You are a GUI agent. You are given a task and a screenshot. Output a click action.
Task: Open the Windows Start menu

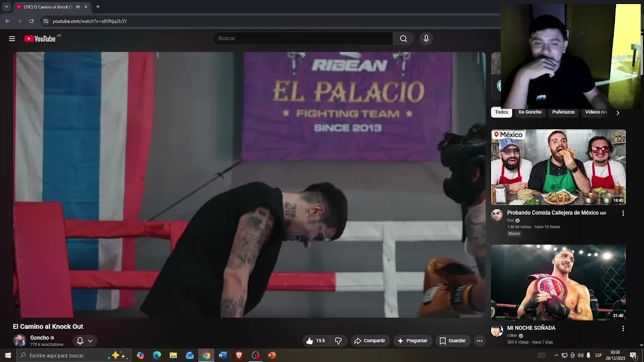click(8, 355)
